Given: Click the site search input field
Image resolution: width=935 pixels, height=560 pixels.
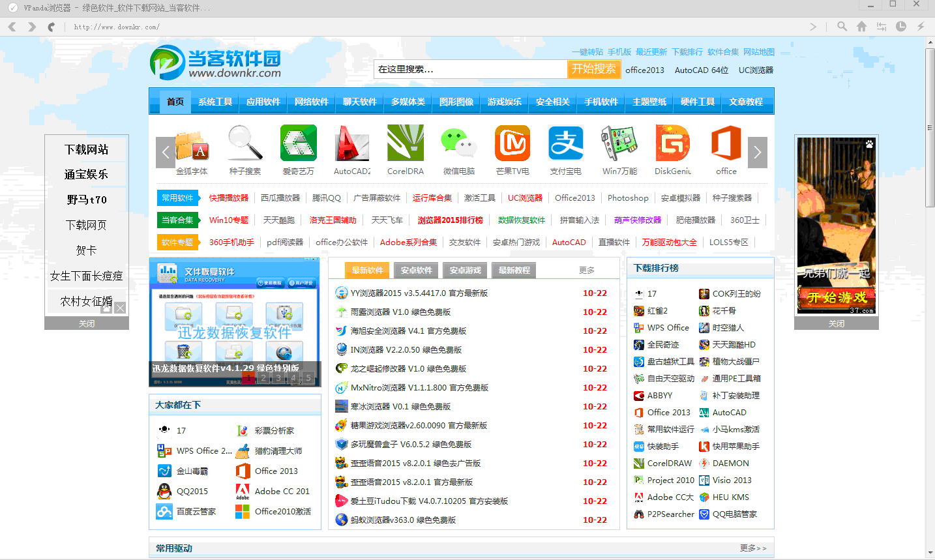Looking at the screenshot, I should [x=470, y=69].
